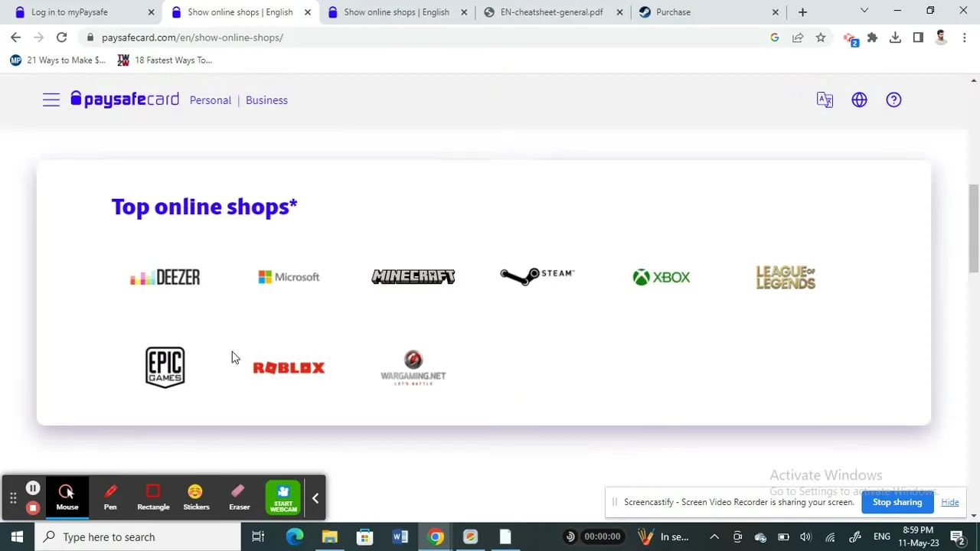Click the paysafecard logo
This screenshot has height=551, width=980.
click(x=125, y=99)
